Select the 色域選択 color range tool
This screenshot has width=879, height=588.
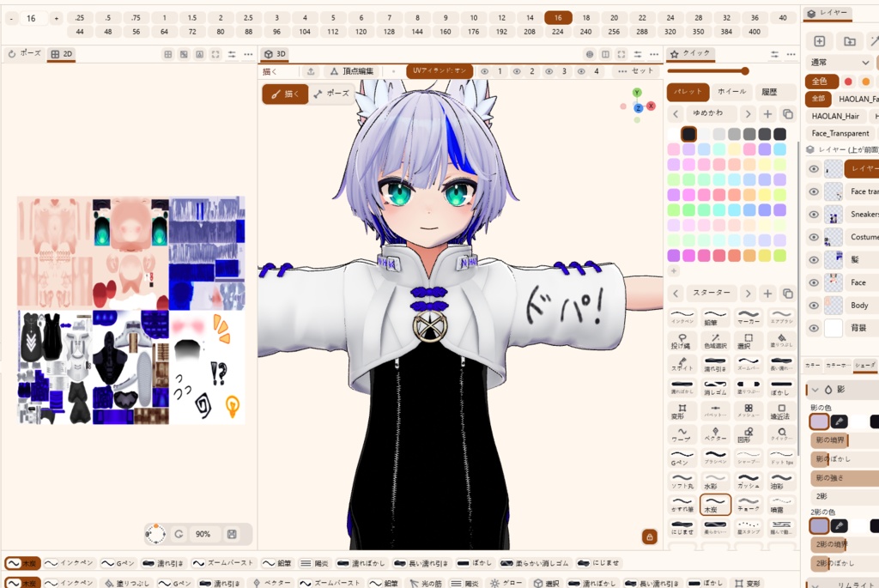715,341
